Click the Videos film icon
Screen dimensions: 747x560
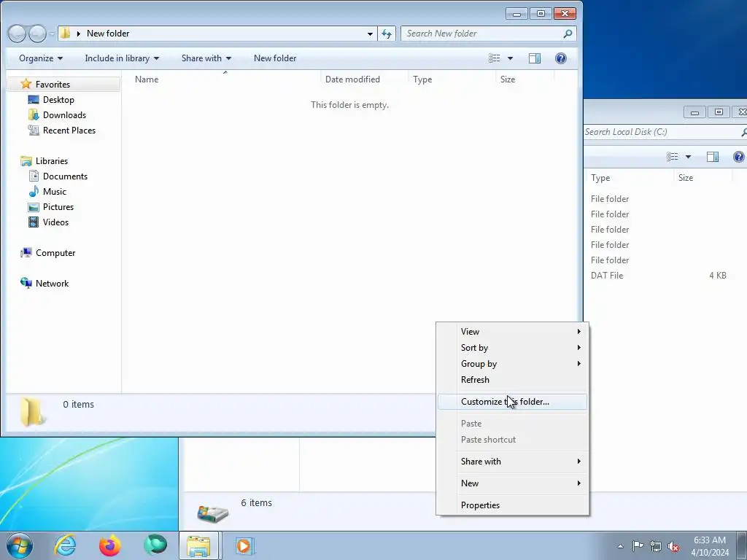point(34,222)
